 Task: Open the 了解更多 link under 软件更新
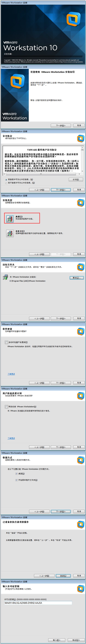click(x=11, y=374)
